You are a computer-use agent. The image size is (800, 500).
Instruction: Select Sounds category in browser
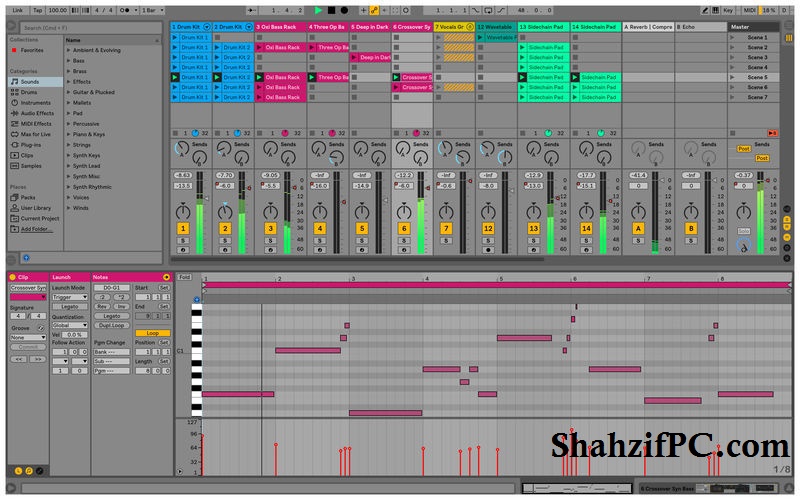[x=35, y=82]
